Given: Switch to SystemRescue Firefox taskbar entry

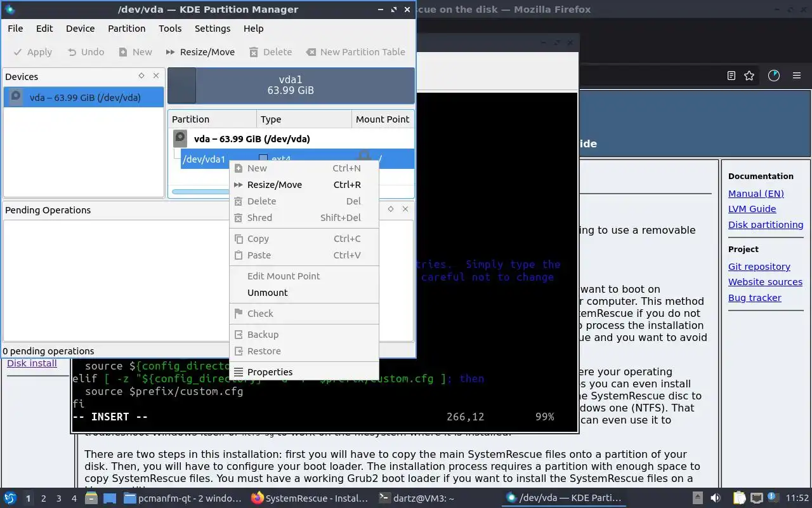Looking at the screenshot, I should pyautogui.click(x=310, y=498).
